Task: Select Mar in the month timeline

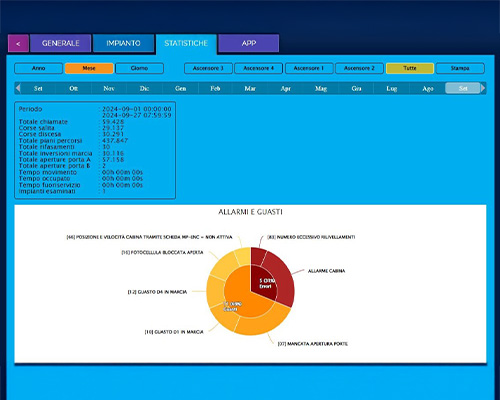Action: 250,88
